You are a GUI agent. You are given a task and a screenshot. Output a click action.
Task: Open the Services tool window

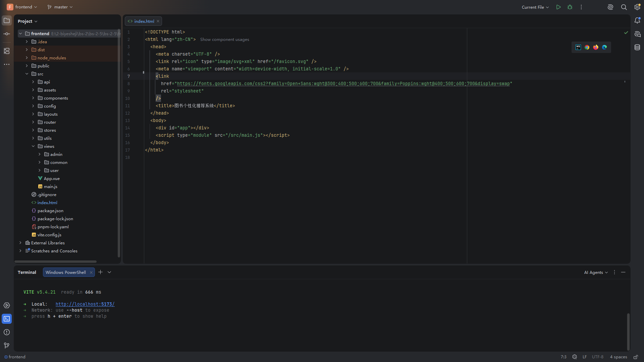point(7,305)
